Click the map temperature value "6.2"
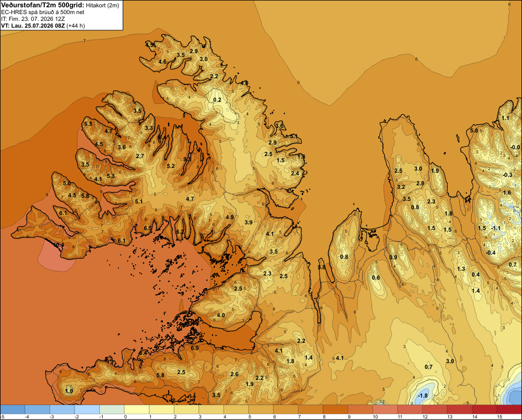Screen dimensions: 522x420 [180, 232]
